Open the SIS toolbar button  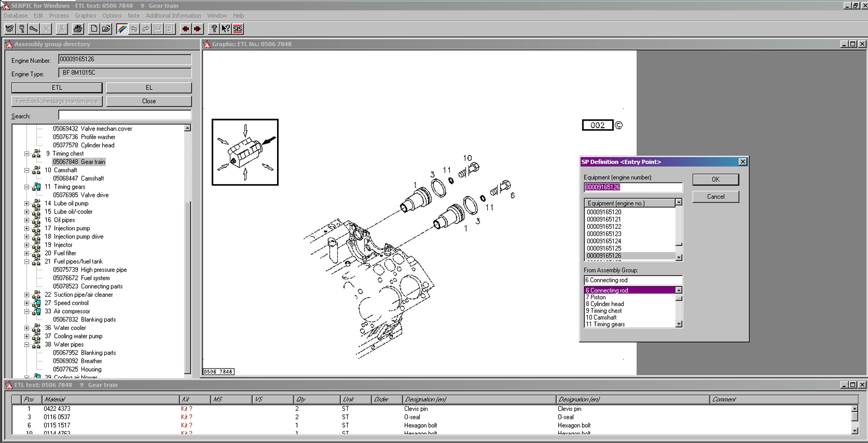pos(238,29)
